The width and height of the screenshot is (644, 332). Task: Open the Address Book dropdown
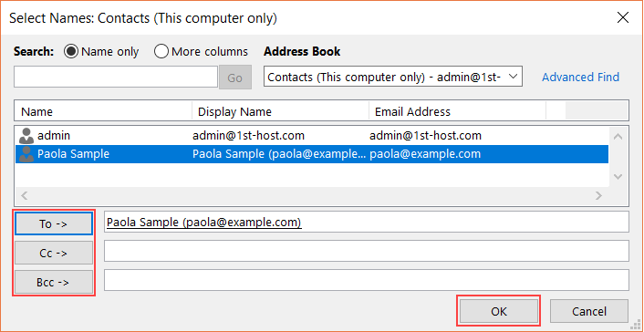coord(393,77)
